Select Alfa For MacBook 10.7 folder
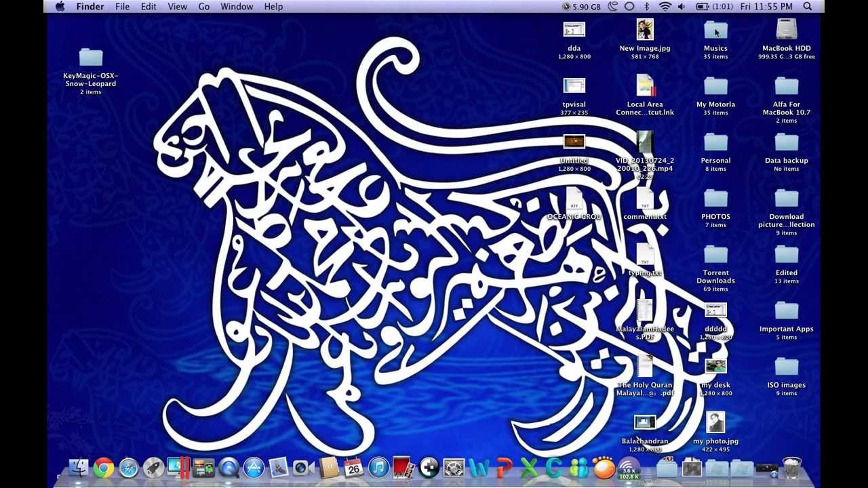The height and width of the screenshot is (488, 868). click(787, 87)
